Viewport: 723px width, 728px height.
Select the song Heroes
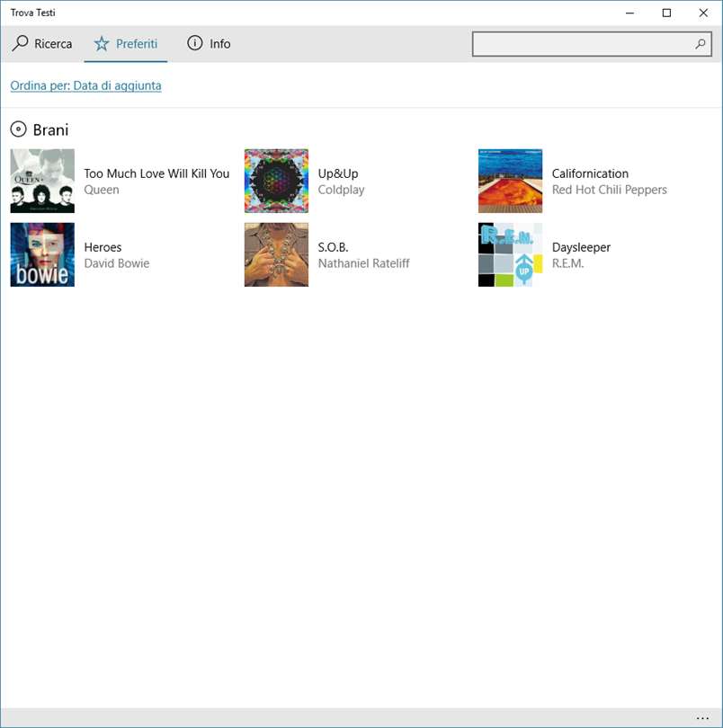pyautogui.click(x=103, y=247)
